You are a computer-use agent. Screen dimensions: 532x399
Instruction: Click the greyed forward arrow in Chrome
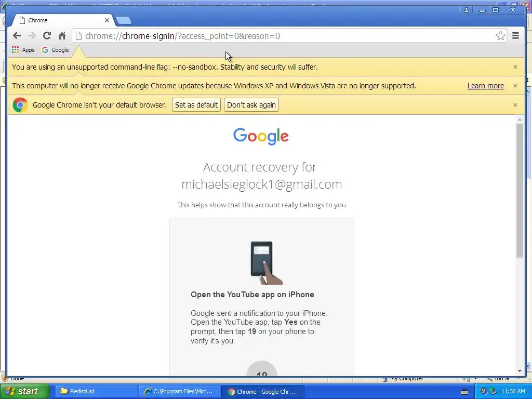(32, 36)
